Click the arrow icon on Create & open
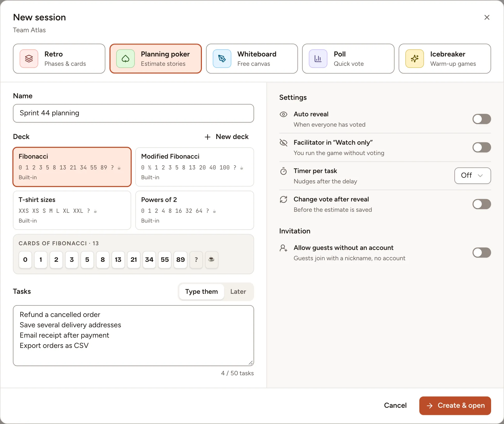This screenshot has height=424, width=504. pos(430,406)
